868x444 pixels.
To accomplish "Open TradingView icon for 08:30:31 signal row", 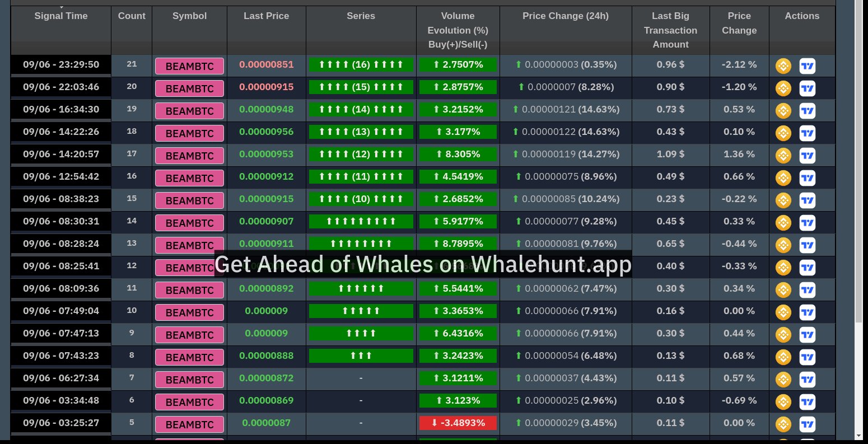I will click(807, 223).
